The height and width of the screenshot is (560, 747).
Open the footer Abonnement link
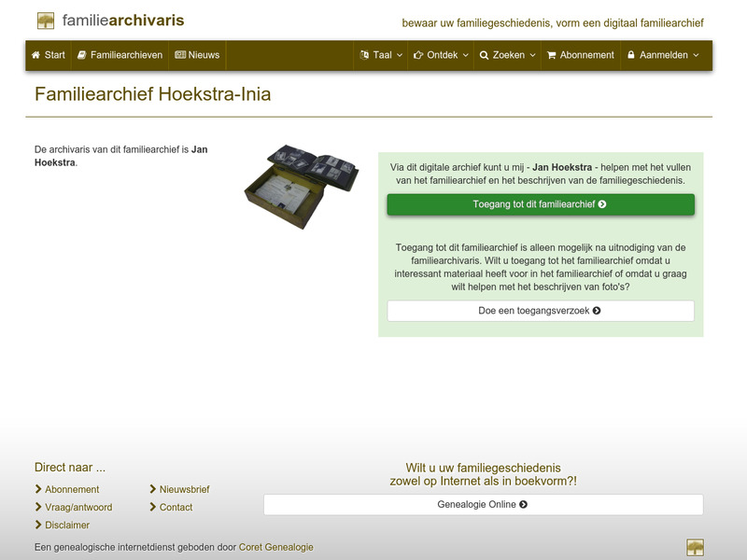pos(72,489)
